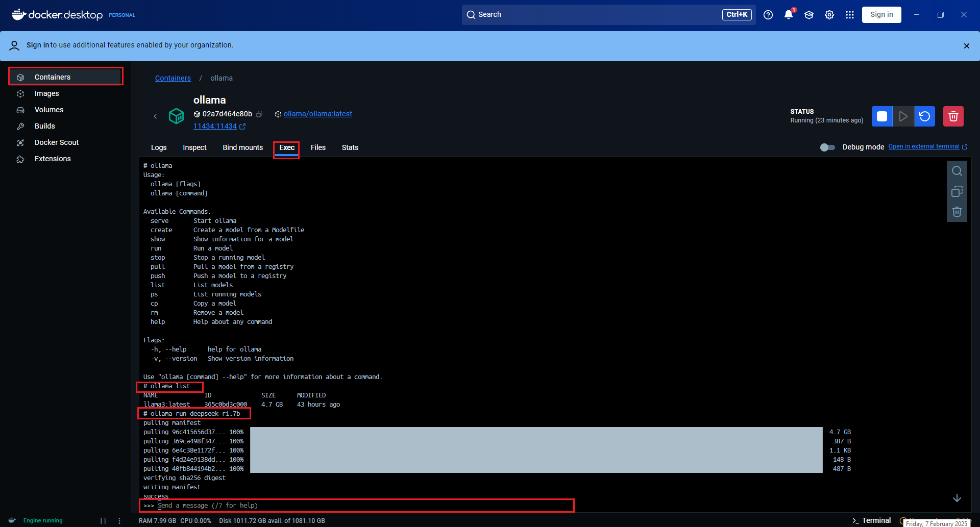Collapse the container details with the back chevron

pyautogui.click(x=156, y=116)
